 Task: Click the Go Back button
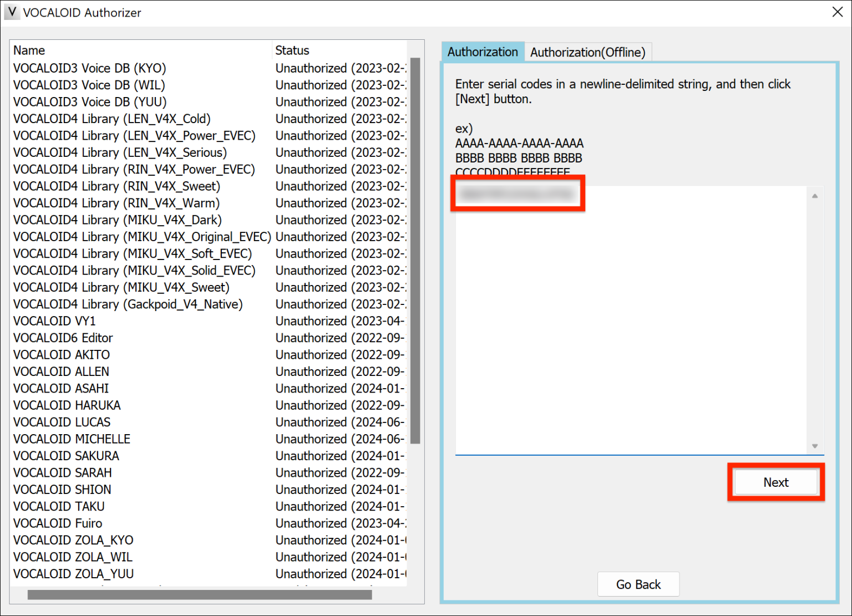[638, 584]
